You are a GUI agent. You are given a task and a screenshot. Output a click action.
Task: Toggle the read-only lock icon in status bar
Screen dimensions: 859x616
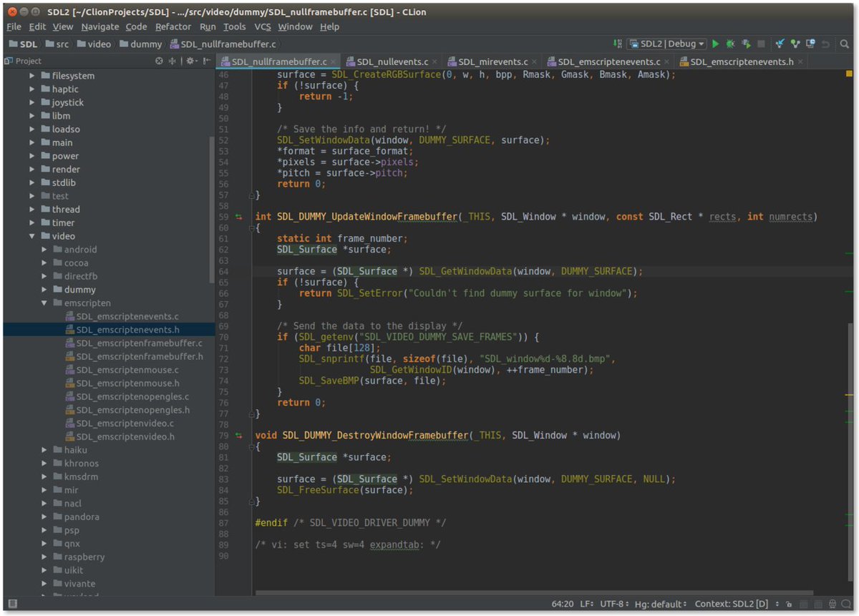pyautogui.click(x=789, y=605)
